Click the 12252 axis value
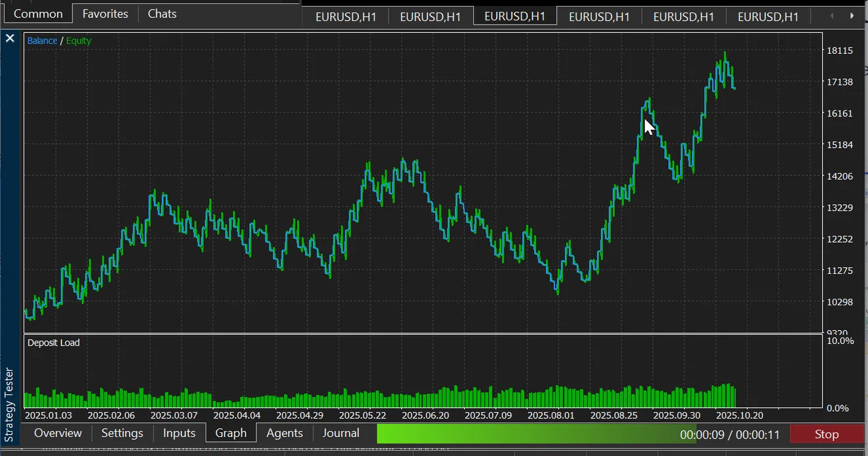The height and width of the screenshot is (456, 868). click(x=839, y=240)
